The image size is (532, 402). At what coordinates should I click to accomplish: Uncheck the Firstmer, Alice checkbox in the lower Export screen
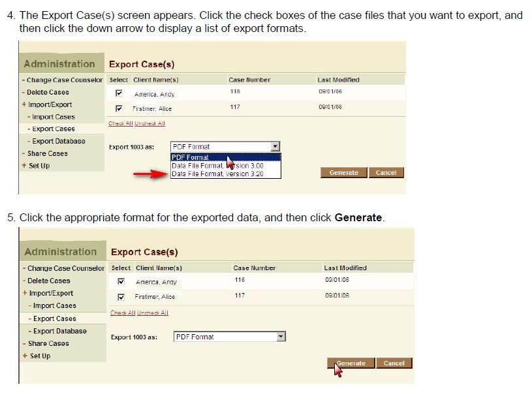tap(121, 296)
